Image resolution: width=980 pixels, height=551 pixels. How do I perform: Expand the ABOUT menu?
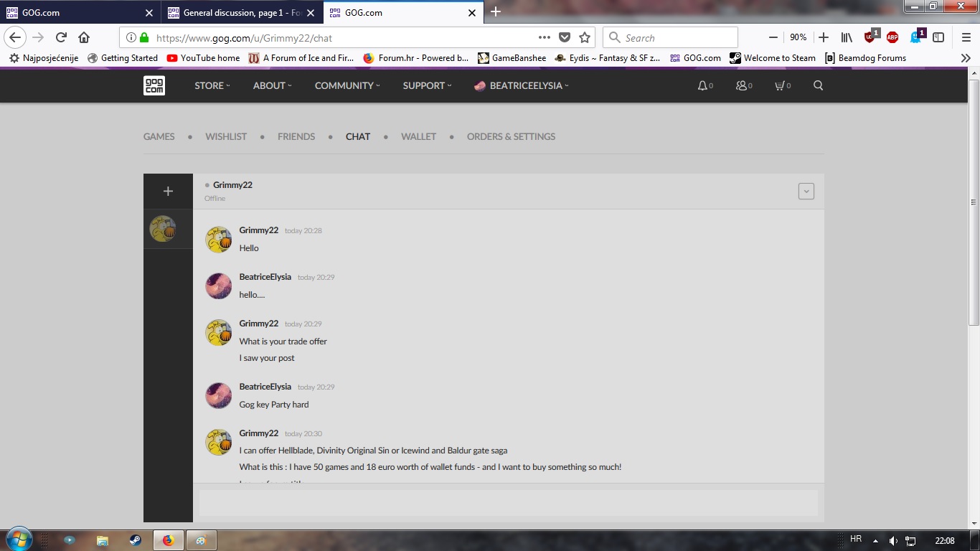coord(273,85)
